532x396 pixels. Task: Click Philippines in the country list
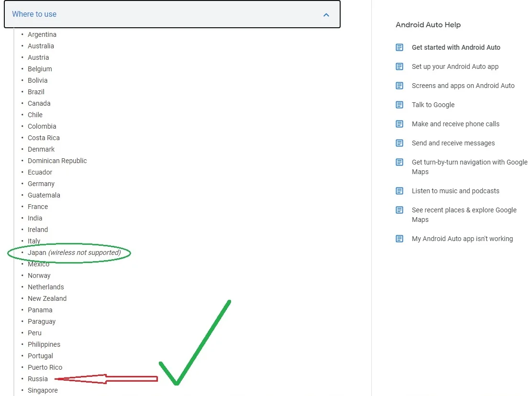(44, 344)
